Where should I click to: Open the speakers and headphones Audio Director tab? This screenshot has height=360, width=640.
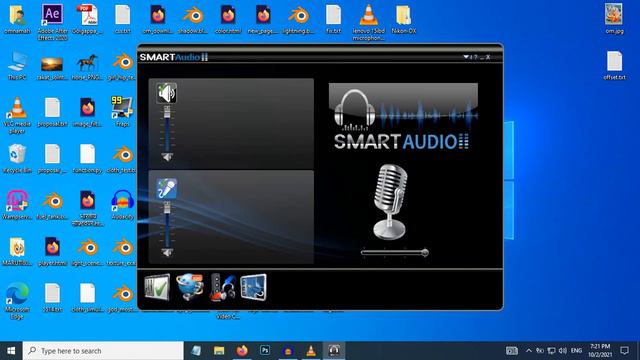[x=223, y=287]
